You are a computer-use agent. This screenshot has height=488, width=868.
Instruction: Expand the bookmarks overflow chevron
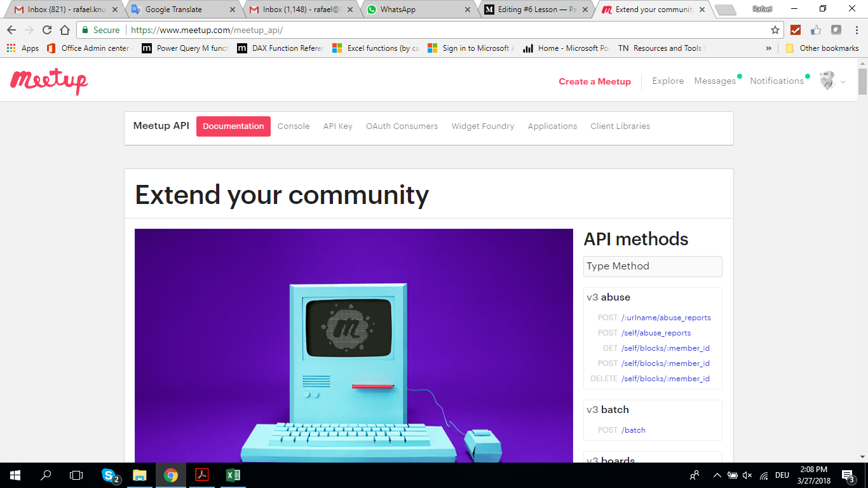click(x=769, y=48)
